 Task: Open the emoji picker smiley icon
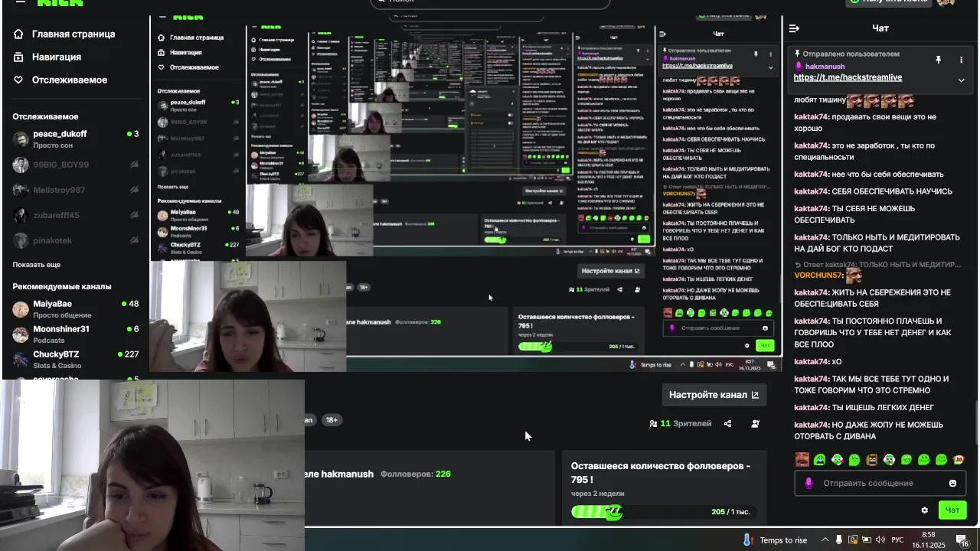(x=952, y=483)
